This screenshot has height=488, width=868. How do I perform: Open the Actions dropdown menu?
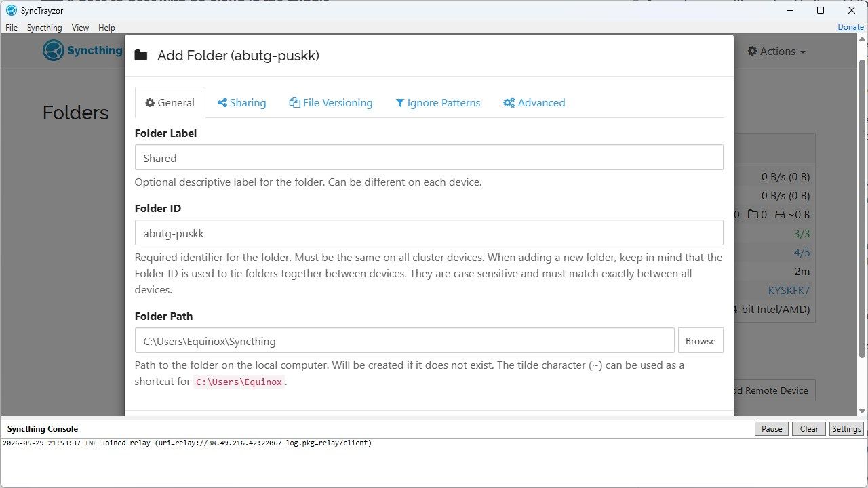(x=776, y=52)
